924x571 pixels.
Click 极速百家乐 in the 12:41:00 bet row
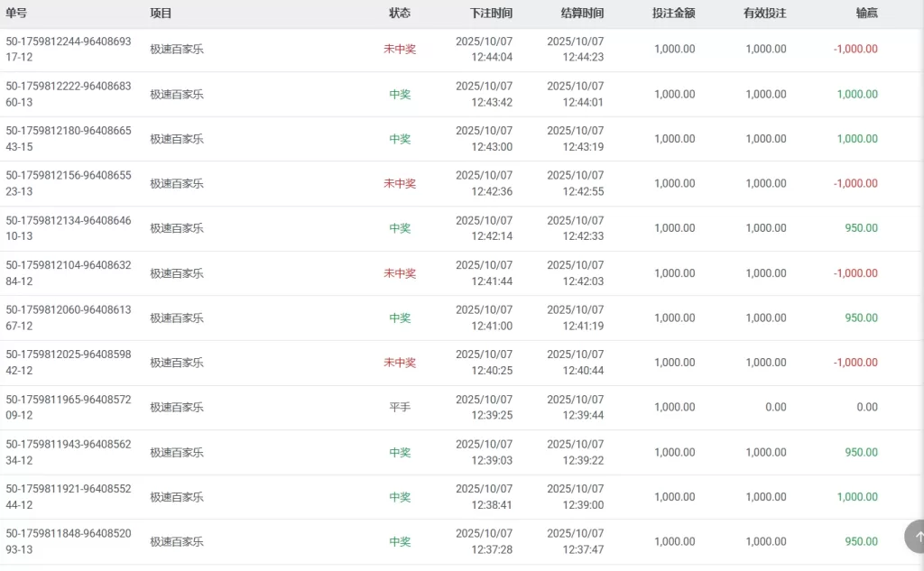coord(177,318)
